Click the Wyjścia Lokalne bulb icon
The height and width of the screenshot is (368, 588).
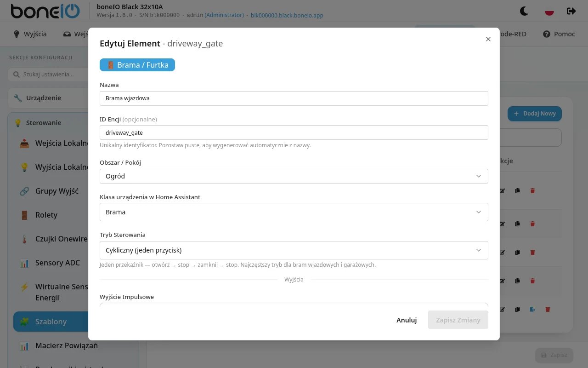tap(24, 167)
